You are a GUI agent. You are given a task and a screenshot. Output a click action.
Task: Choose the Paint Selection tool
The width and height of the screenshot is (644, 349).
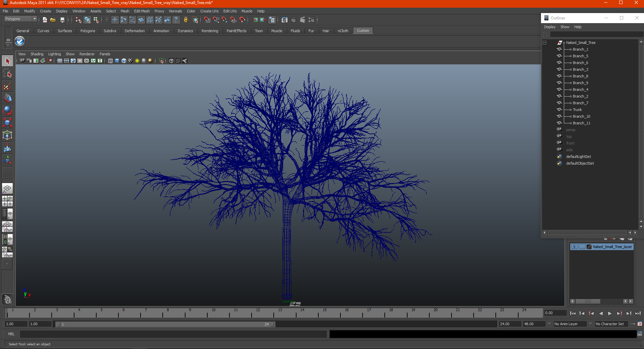point(7,86)
